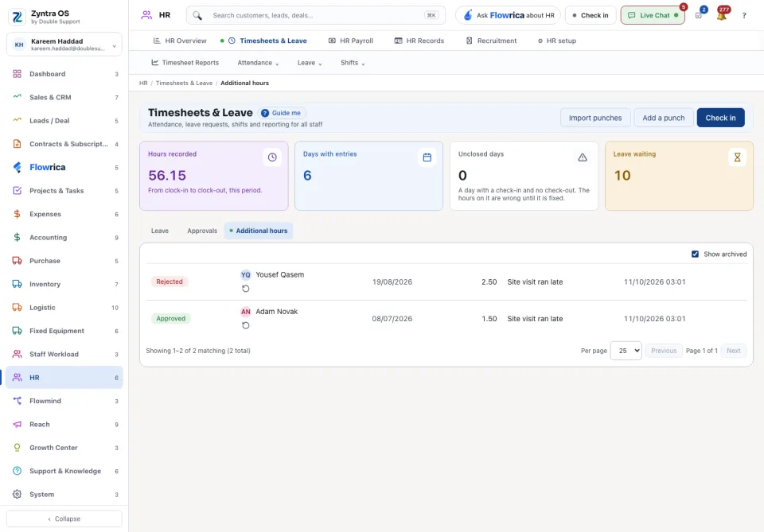
Task: Click the calendar icon on Days with entries
Action: click(x=427, y=157)
